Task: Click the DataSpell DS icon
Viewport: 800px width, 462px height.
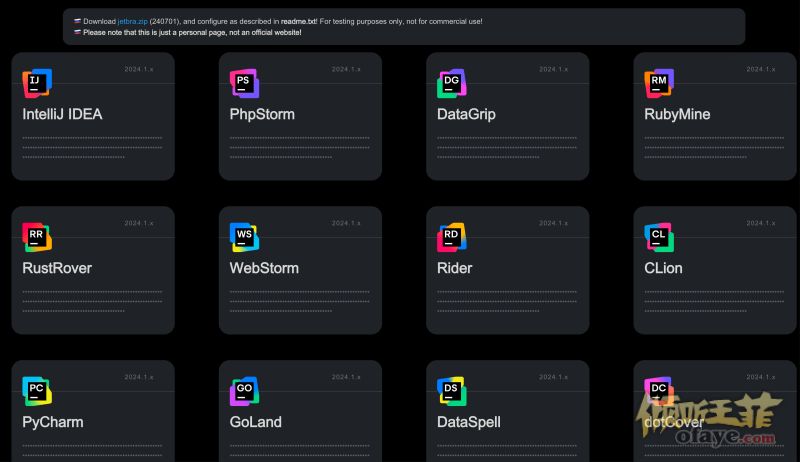Action: point(452,392)
